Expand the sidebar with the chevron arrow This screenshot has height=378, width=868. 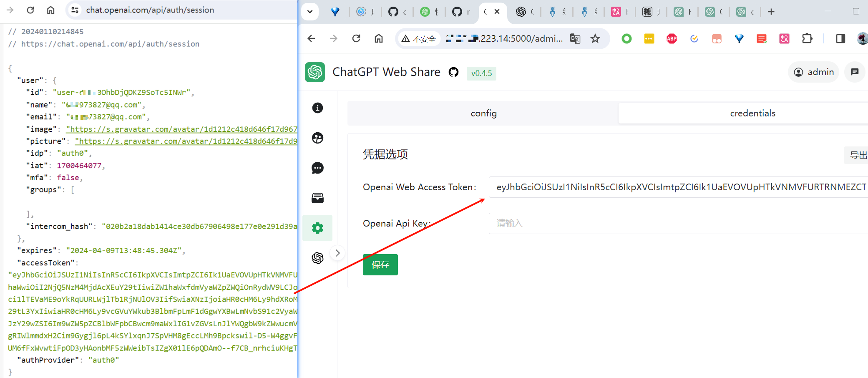pos(337,253)
